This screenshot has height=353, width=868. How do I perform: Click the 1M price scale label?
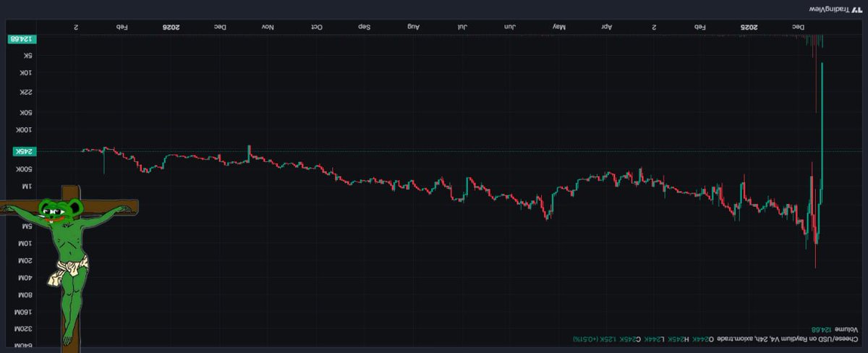tap(26, 187)
